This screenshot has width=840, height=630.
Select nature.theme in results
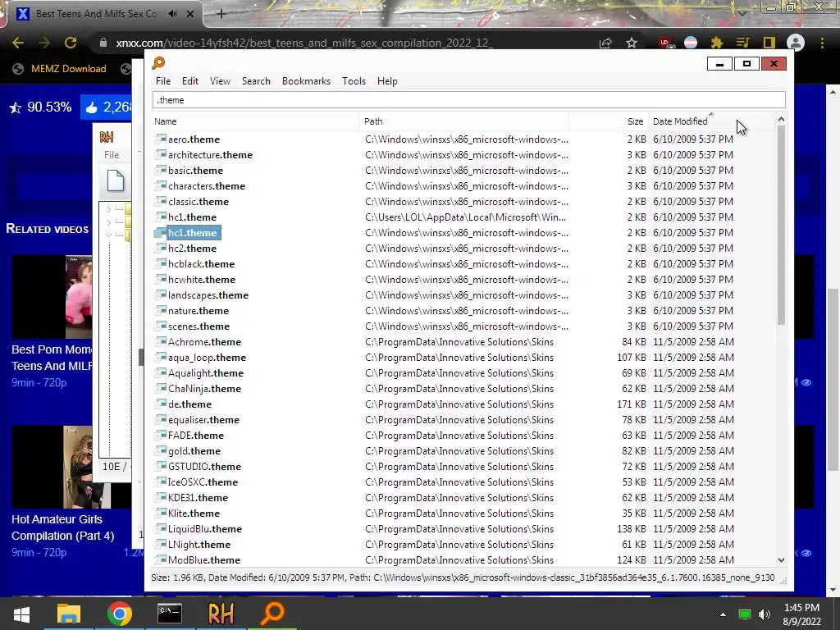(199, 311)
